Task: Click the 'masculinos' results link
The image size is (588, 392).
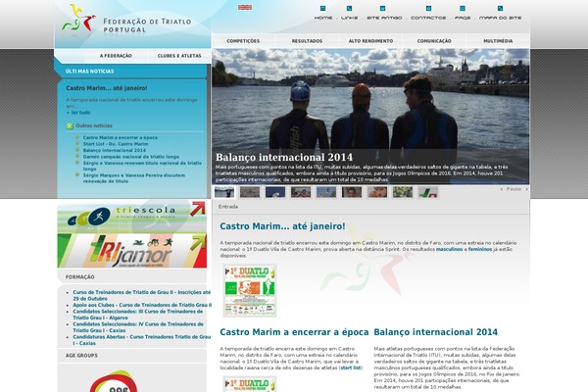Action: coord(449,249)
